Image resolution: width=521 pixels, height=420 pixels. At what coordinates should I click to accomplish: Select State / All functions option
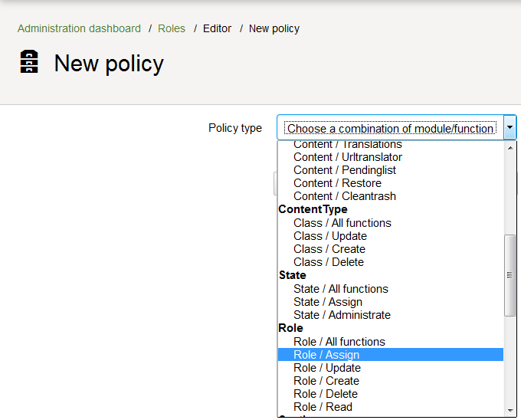(391, 289)
